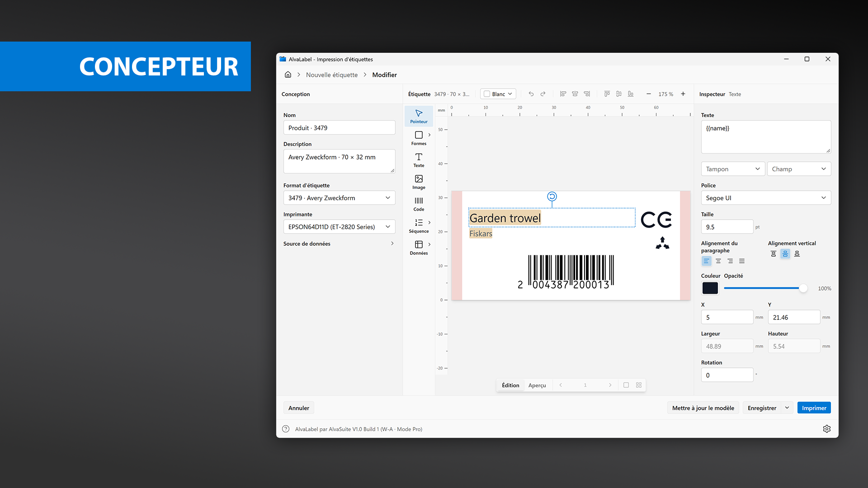Click the home icon in breadcrumb
This screenshot has height=488, width=868.
(x=288, y=75)
